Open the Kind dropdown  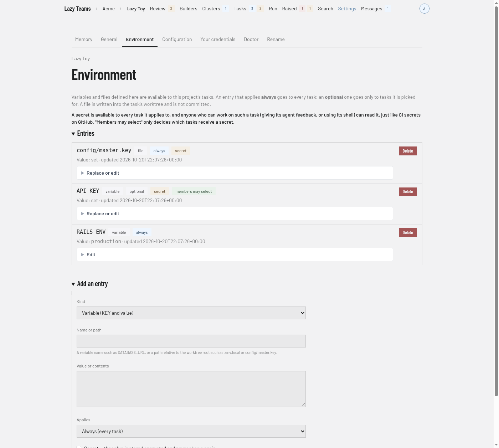tap(191, 313)
